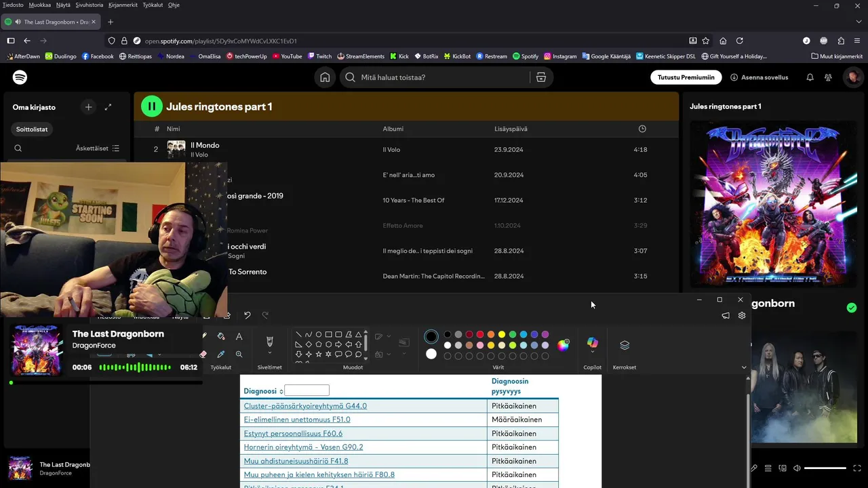Click the Diagnoosi filter input box
The width and height of the screenshot is (868, 488).
(x=307, y=390)
